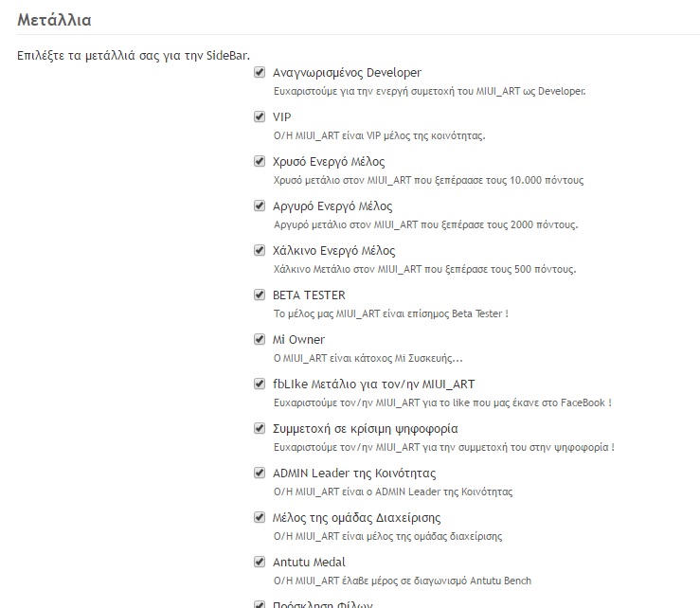Screen dimensions: 700x608
Task: Uncheck the Συμμετοχή σε κρίσιμη ψηφοφορία checkbox
Action: (x=260, y=428)
